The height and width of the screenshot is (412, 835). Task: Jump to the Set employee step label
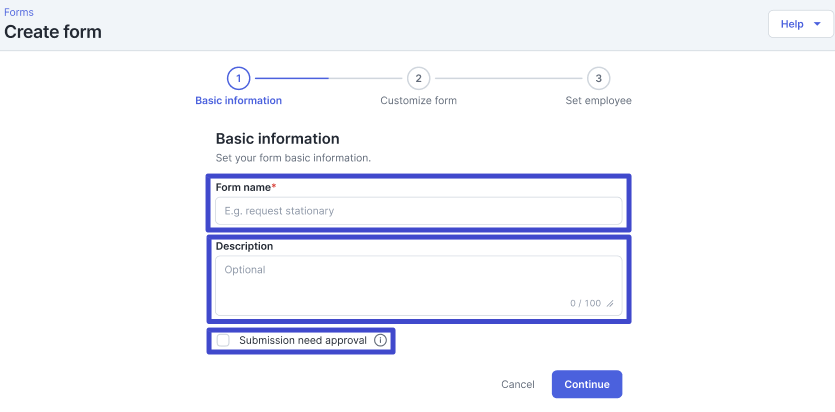[599, 101]
